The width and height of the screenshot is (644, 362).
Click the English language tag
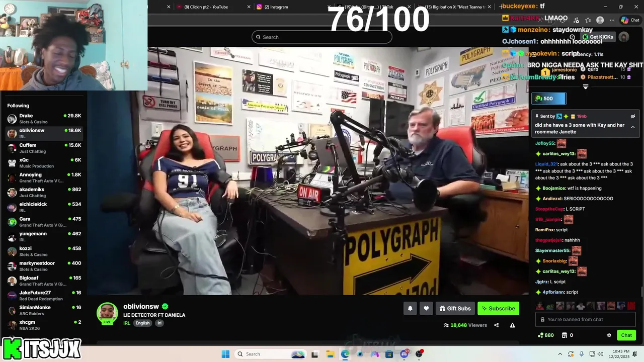(x=142, y=323)
